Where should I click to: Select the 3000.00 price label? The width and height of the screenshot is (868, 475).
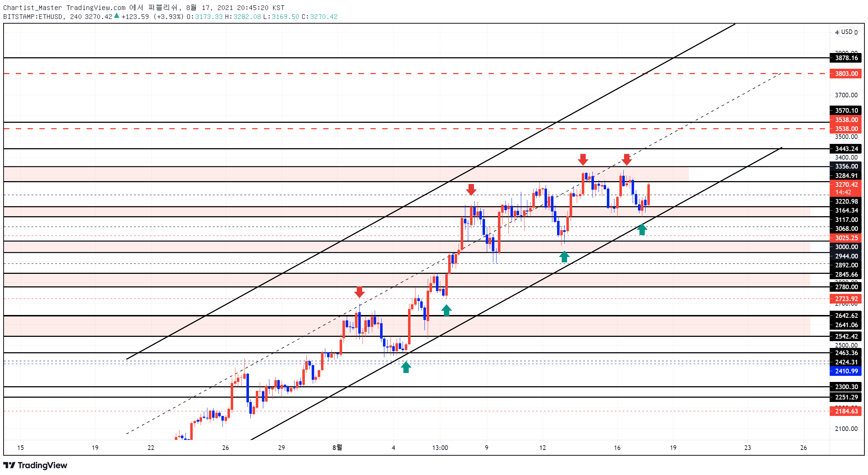[x=846, y=247]
